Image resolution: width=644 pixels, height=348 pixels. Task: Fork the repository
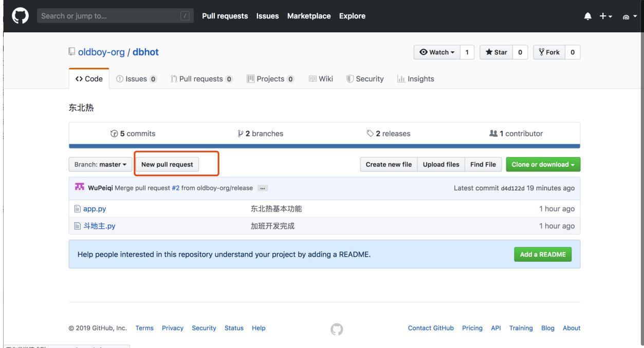550,52
